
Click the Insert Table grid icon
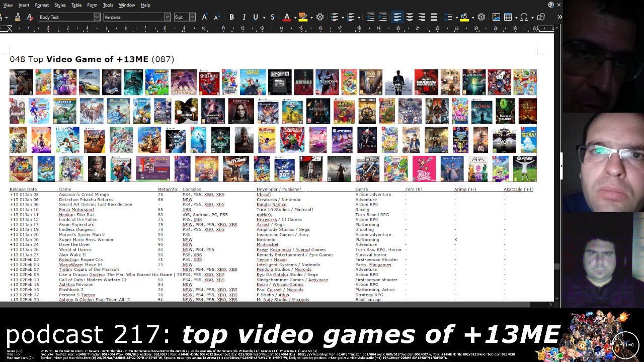(508, 17)
